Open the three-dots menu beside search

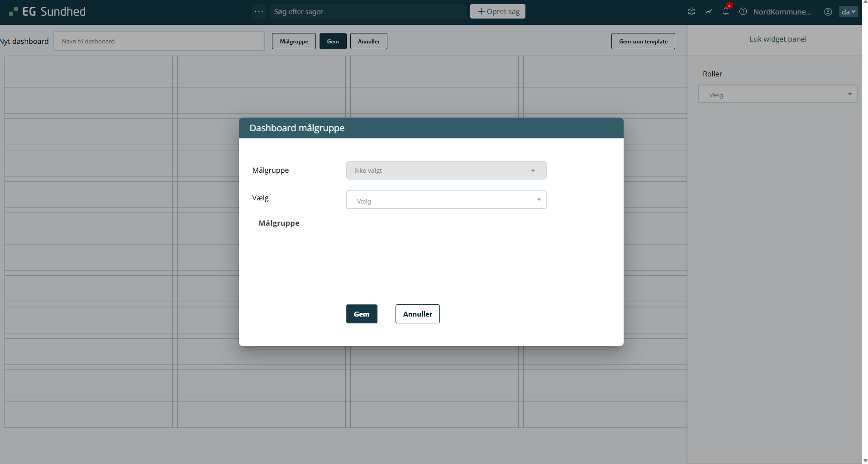click(259, 12)
